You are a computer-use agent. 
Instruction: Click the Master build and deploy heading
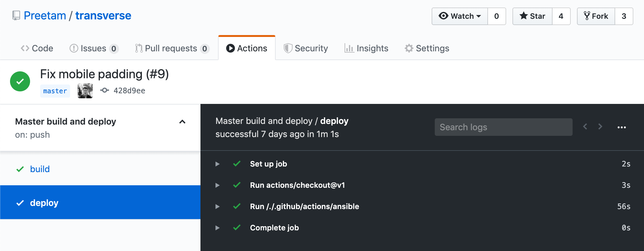point(65,121)
